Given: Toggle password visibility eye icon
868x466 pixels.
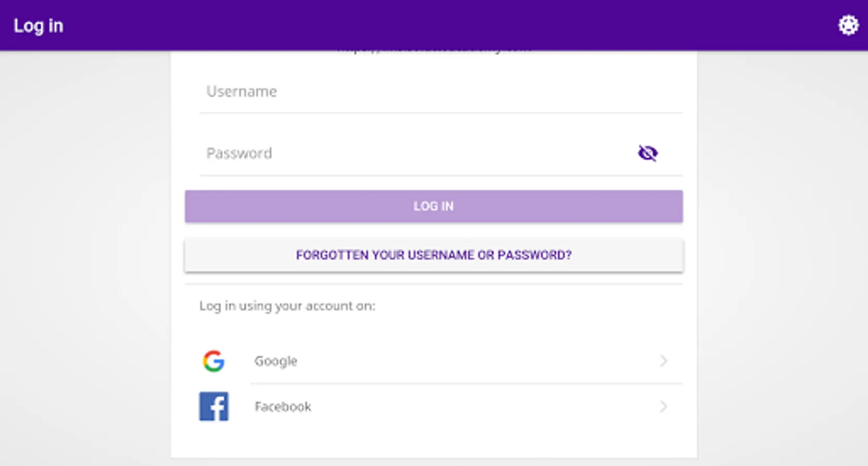Looking at the screenshot, I should click(x=647, y=153).
